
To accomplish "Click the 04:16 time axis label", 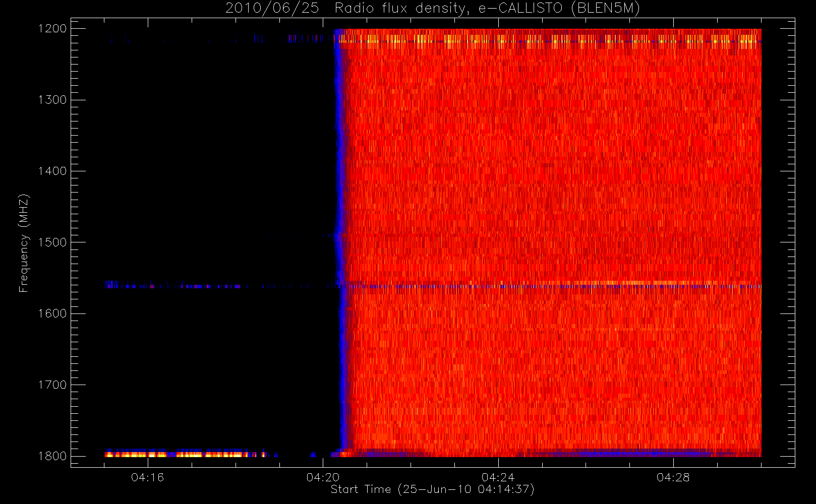I will pos(147,477).
